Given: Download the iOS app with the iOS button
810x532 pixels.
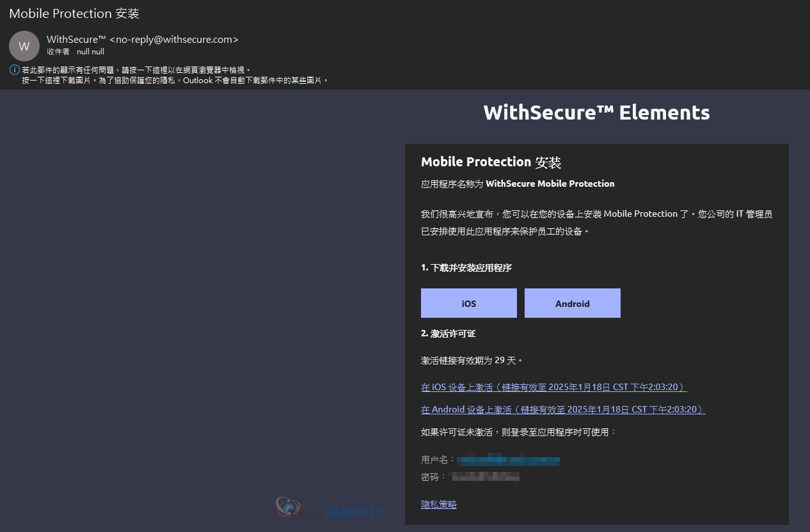Looking at the screenshot, I should coord(469,303).
